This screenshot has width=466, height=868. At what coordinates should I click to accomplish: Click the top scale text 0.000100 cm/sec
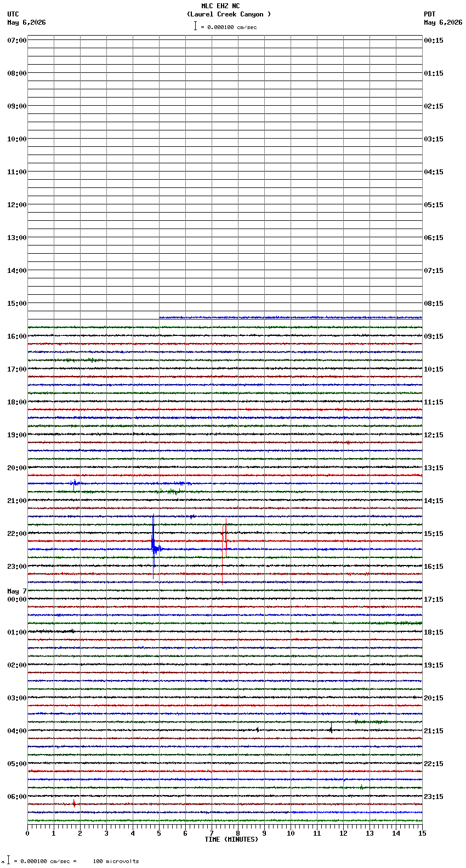[232, 27]
